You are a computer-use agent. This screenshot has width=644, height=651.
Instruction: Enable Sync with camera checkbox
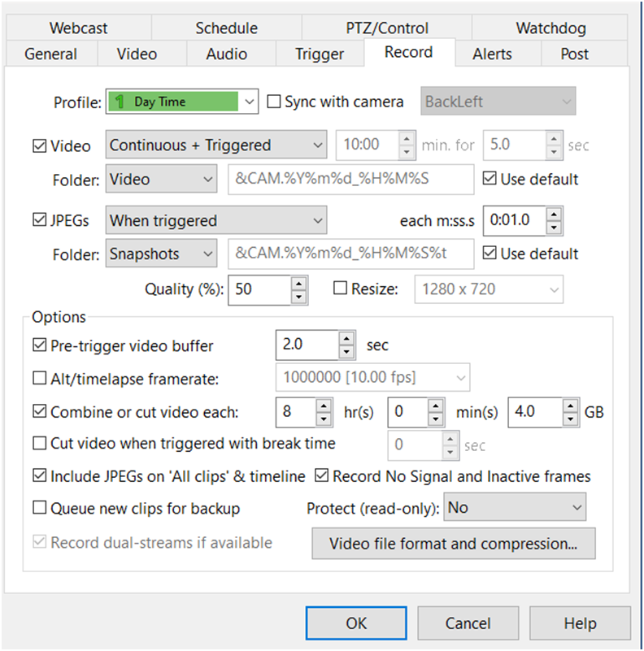pyautogui.click(x=274, y=102)
